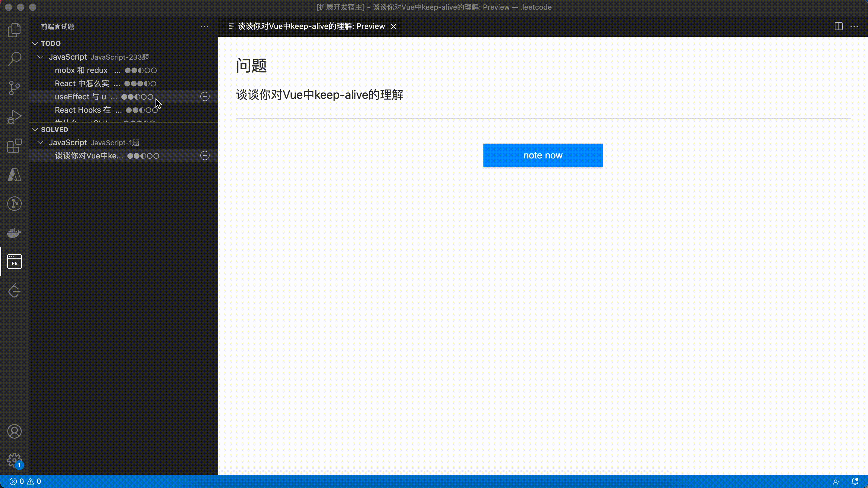Open Source Control in activity bar
The width and height of the screenshot is (868, 488).
pos(14,88)
